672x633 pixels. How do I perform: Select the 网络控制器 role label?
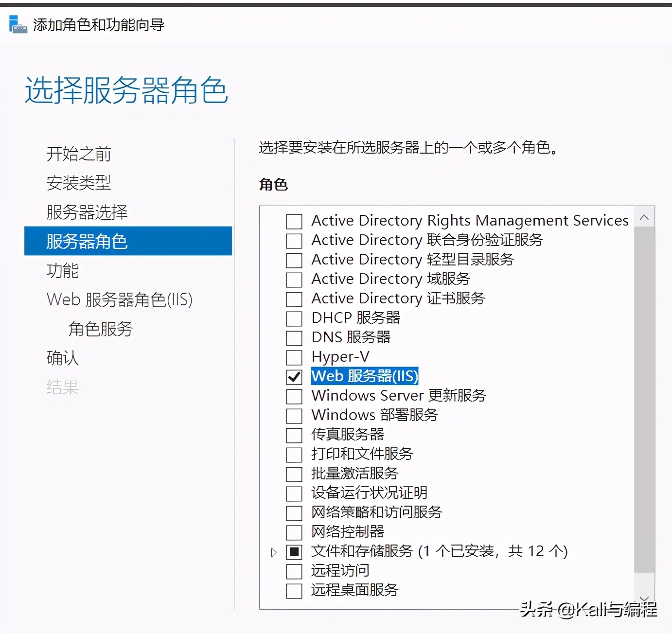pos(348,532)
